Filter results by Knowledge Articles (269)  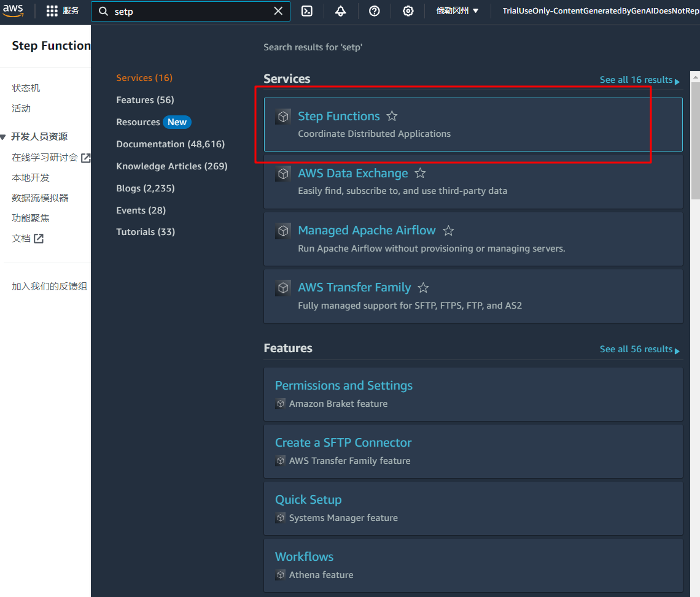(x=172, y=166)
